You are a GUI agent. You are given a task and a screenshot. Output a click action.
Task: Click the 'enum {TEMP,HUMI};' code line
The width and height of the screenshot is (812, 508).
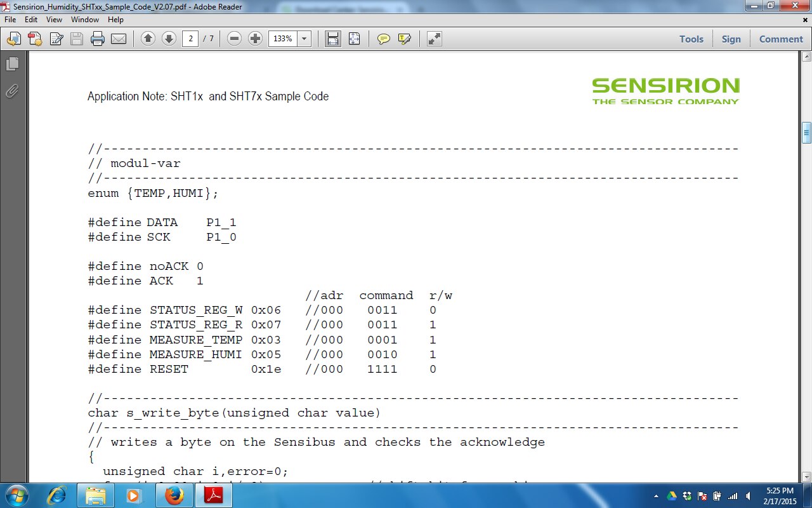[153, 193]
